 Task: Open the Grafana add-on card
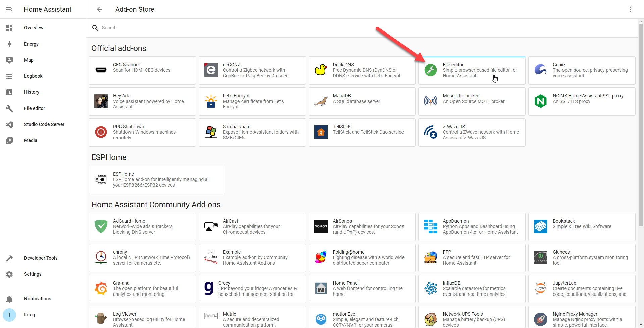(142, 288)
